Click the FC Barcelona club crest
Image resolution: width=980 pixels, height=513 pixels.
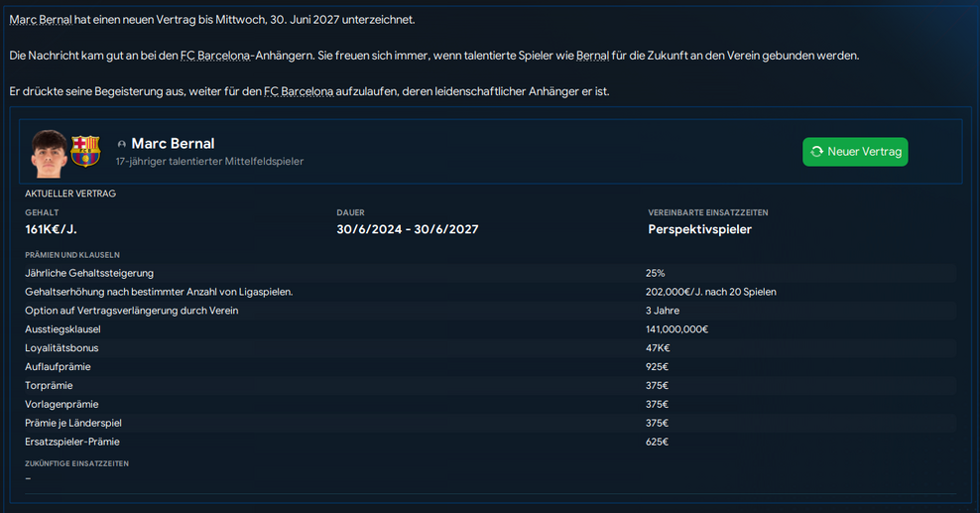pos(85,151)
